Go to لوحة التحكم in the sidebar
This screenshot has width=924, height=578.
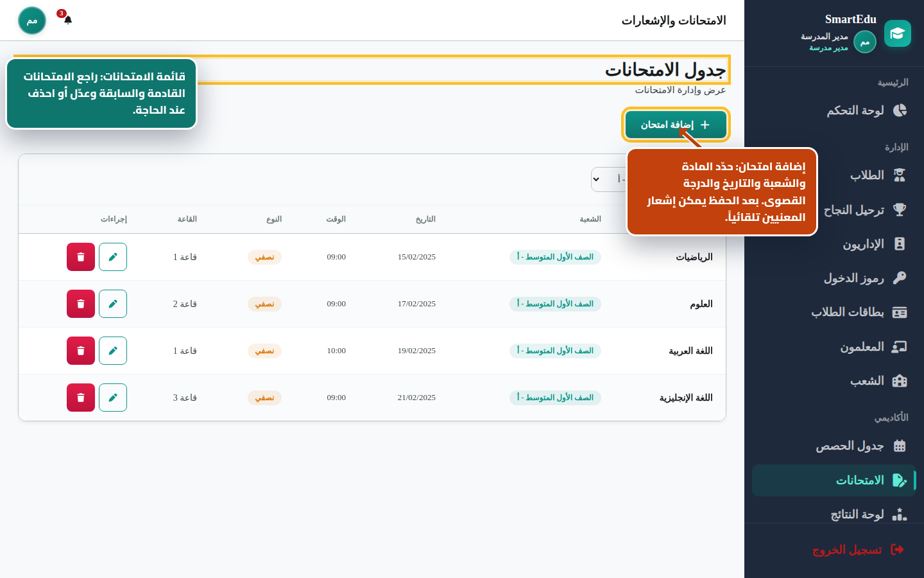pos(834,110)
